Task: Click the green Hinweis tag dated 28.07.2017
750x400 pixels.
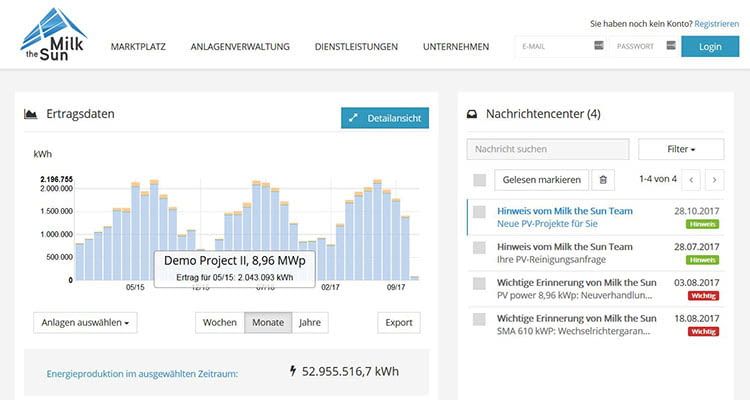Action: [x=703, y=260]
